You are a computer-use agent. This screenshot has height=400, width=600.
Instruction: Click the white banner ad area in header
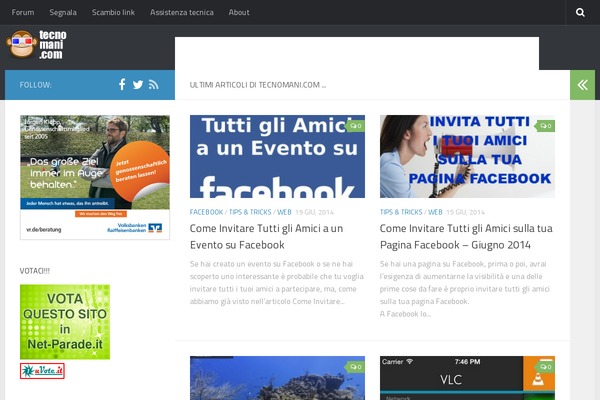357,54
